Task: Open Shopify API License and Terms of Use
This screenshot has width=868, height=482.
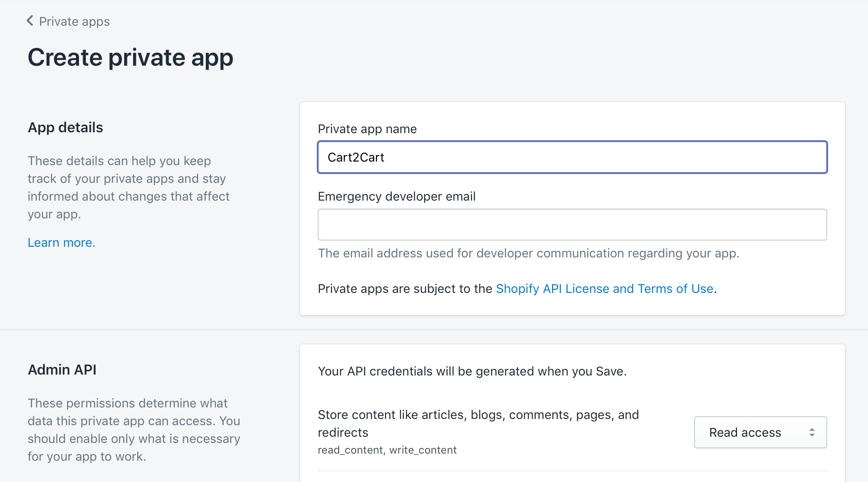Action: coord(604,288)
